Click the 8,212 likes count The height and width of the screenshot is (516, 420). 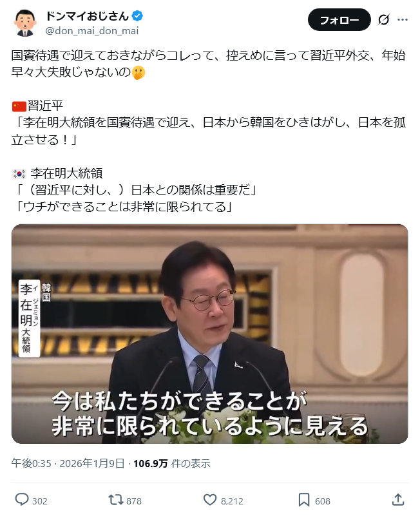[x=232, y=501]
